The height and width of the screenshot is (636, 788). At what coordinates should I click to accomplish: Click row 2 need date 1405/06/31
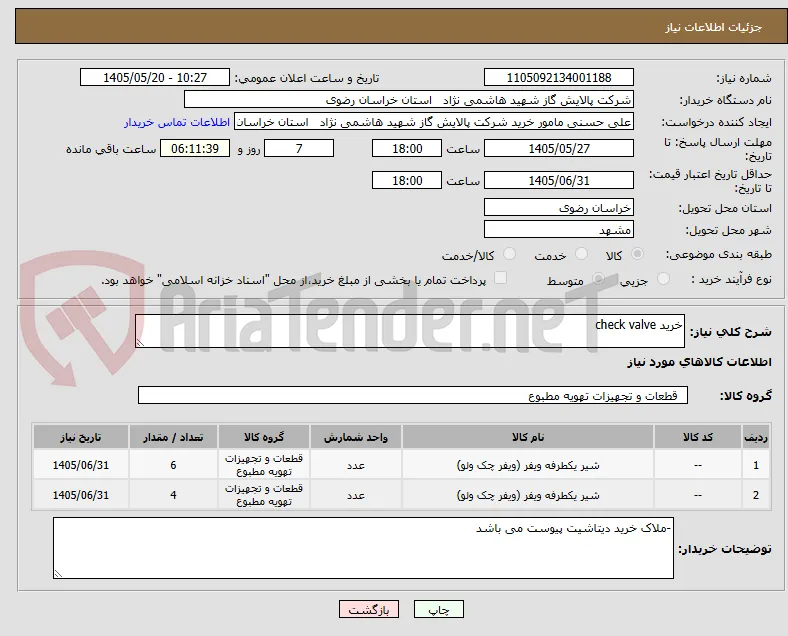tap(81, 495)
